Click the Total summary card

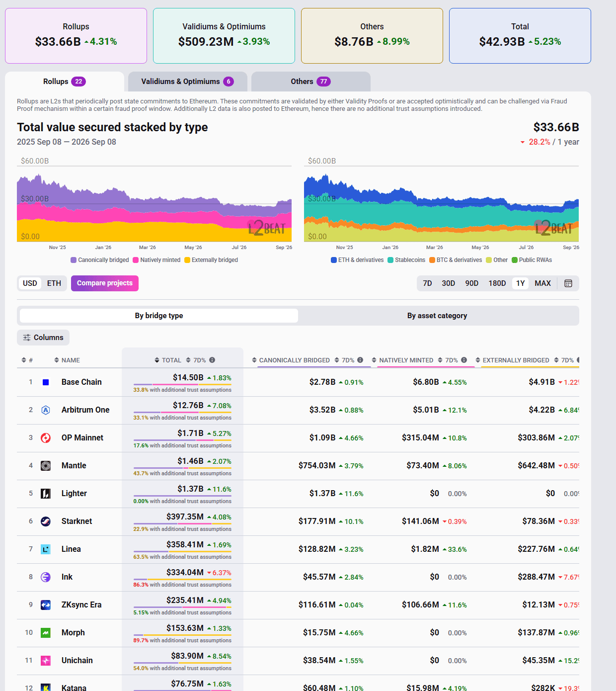[x=520, y=36]
